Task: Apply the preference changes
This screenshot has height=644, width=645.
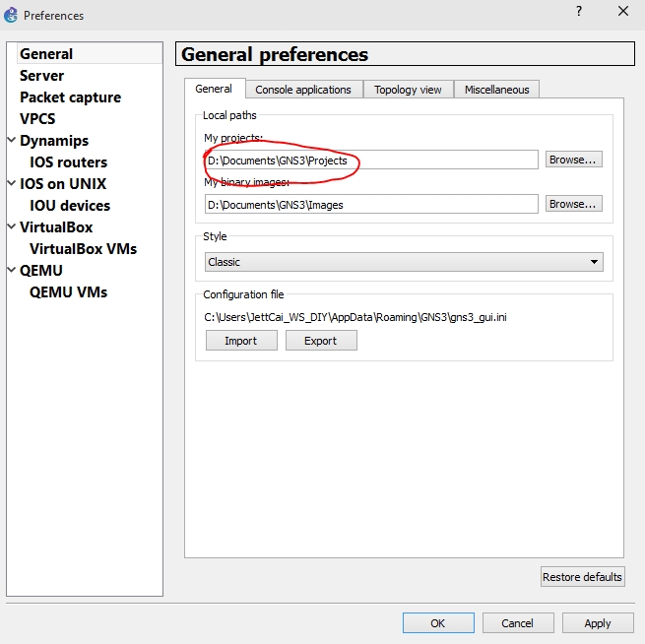Action: (598, 623)
